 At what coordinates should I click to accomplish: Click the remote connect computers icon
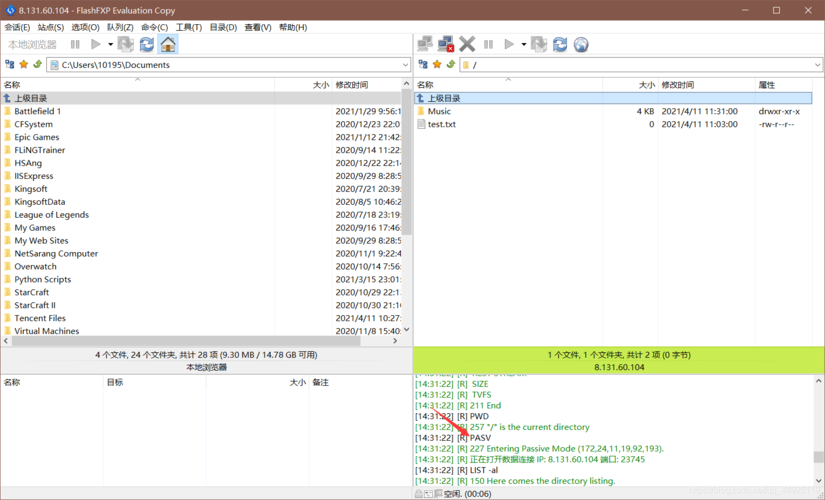point(425,45)
